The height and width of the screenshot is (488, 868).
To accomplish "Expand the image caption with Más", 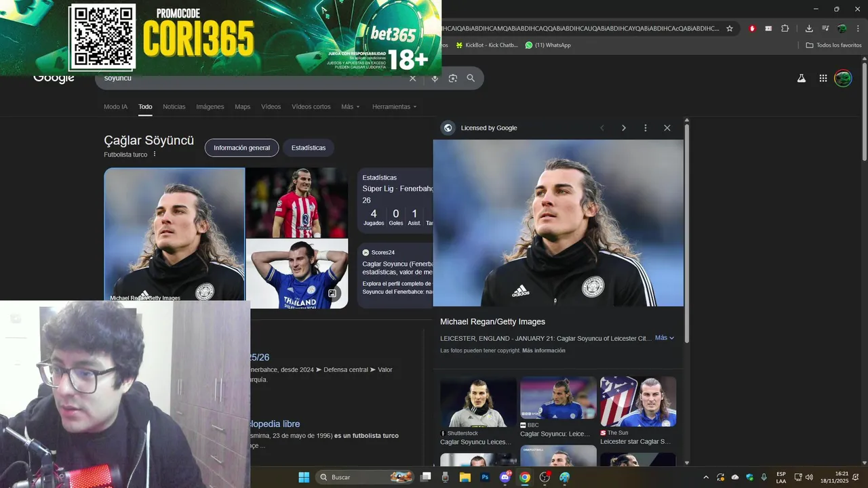I will (665, 338).
